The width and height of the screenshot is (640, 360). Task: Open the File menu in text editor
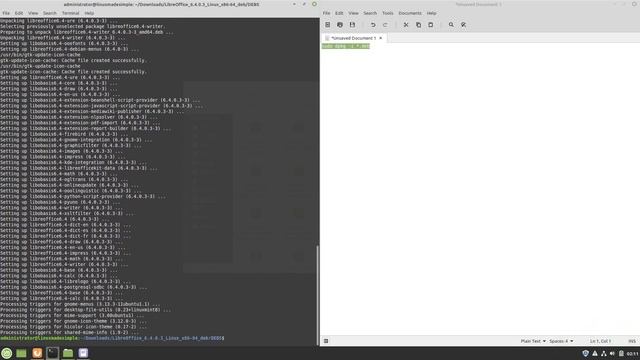click(x=327, y=13)
